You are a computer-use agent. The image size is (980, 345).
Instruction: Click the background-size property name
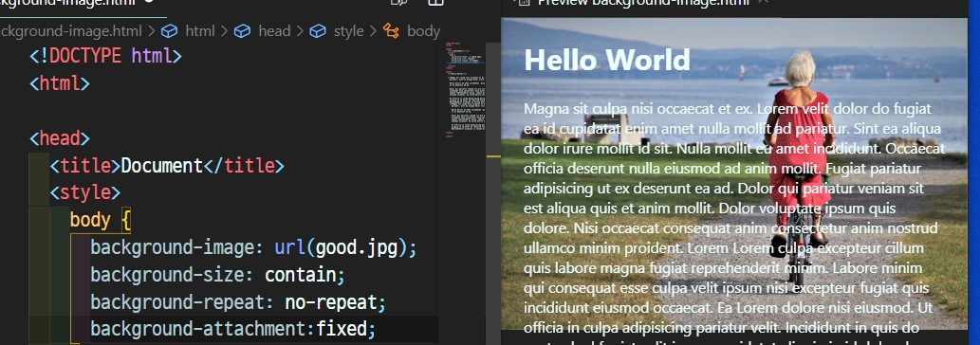168,275
